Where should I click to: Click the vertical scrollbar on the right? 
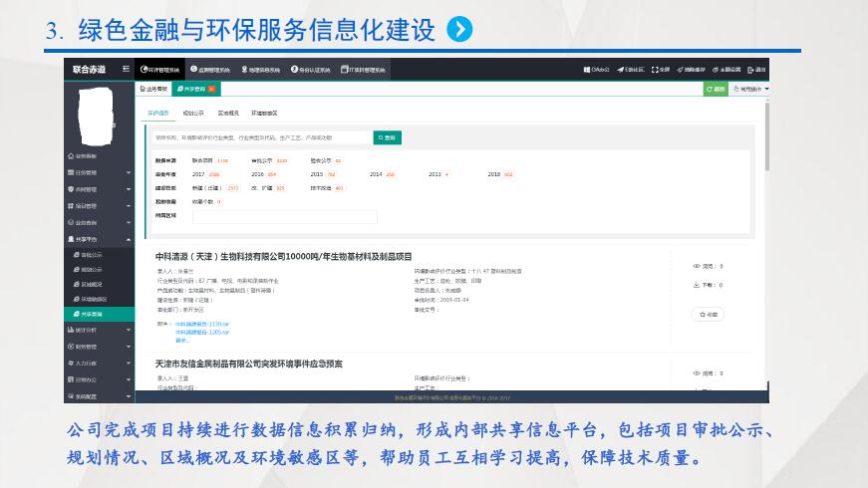[766, 139]
